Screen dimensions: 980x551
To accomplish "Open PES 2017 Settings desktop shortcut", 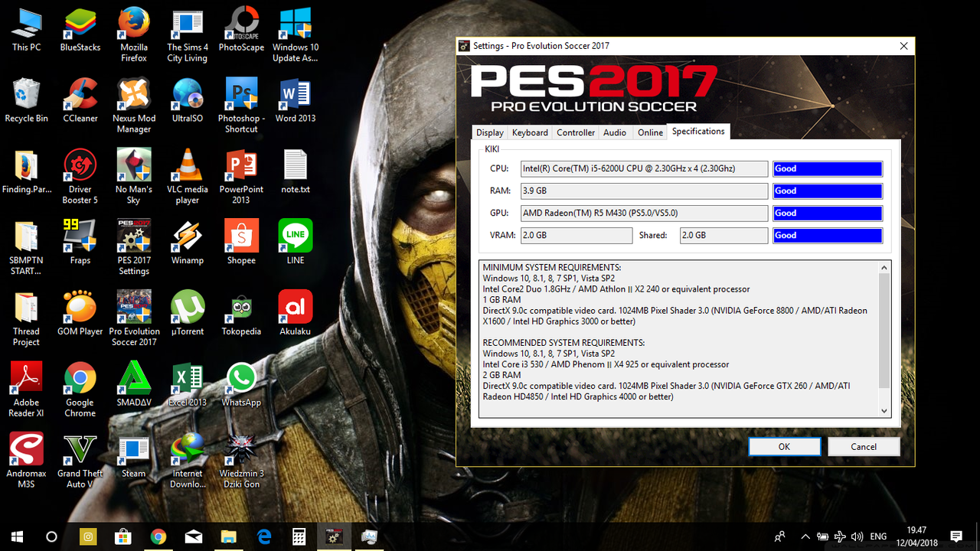I will coord(134,249).
